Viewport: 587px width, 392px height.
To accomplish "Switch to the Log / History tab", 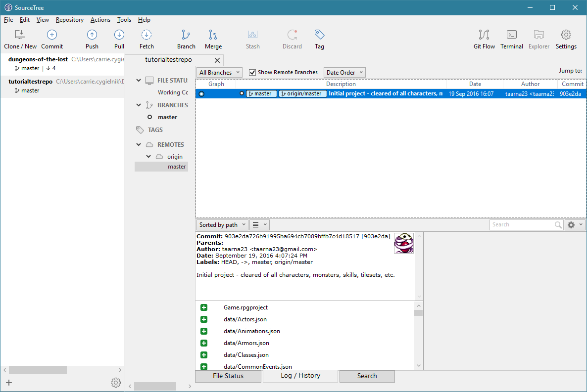I will pyautogui.click(x=300, y=376).
